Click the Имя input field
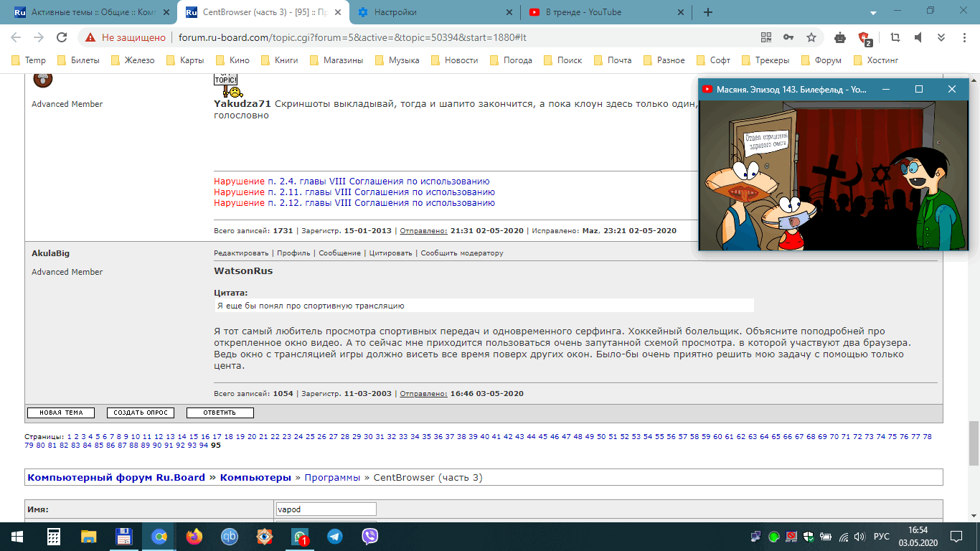980x551 pixels. point(326,509)
